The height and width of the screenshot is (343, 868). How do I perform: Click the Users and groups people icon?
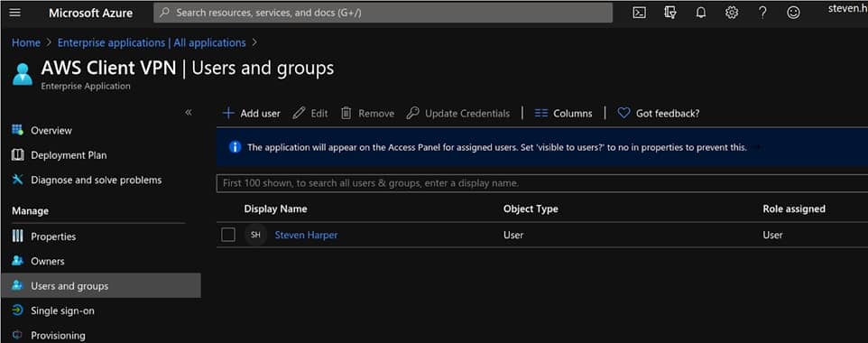tap(18, 286)
